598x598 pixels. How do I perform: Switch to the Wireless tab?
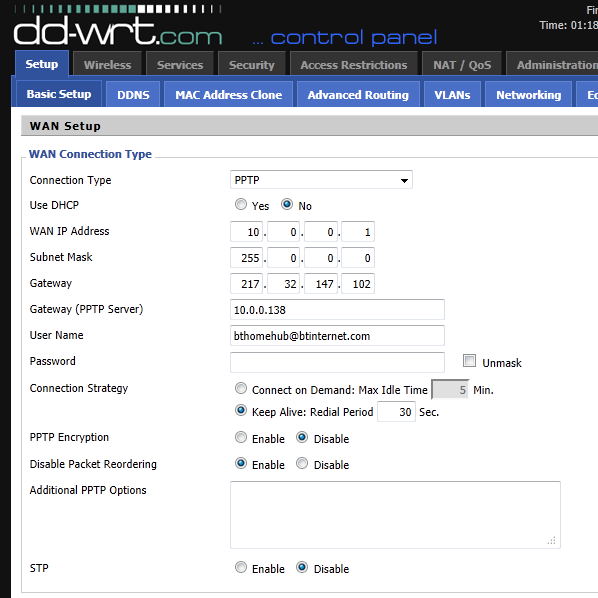[x=107, y=64]
